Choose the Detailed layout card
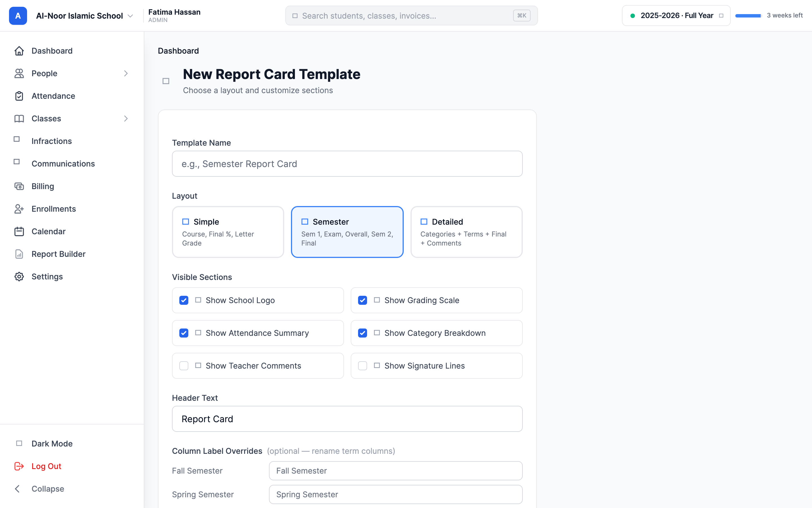 coord(466,232)
